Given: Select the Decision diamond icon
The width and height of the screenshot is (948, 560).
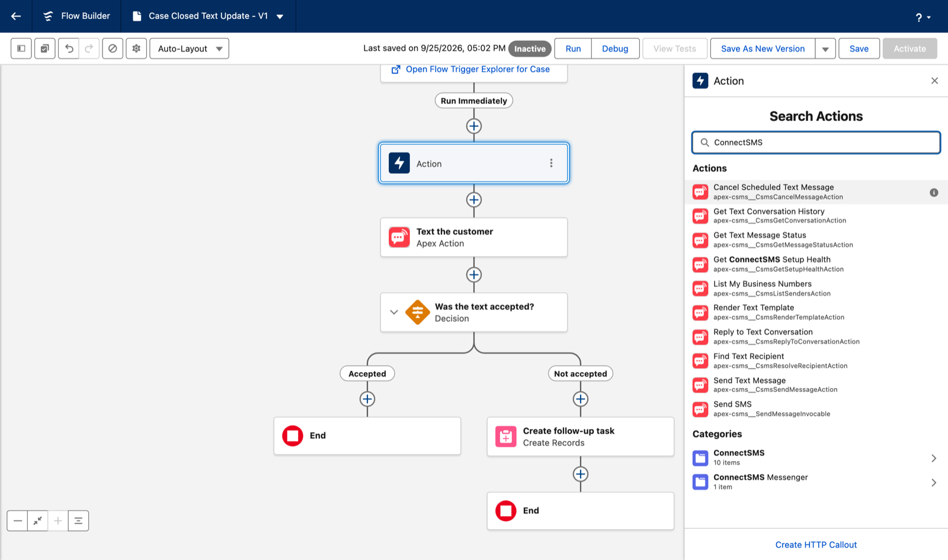Looking at the screenshot, I should coord(418,312).
